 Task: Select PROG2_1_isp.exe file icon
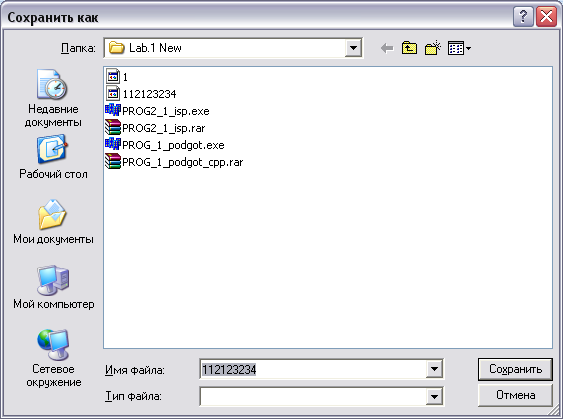113,111
